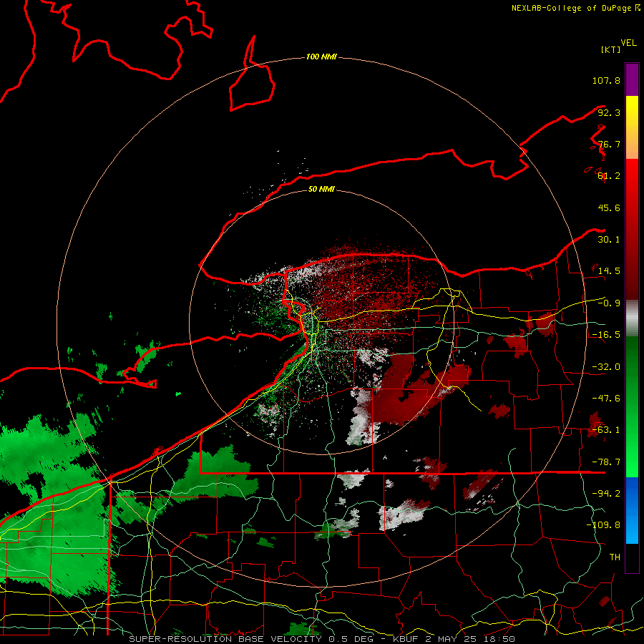644x644 pixels.
Task: Select the -0.9 velocity scale value
Action: tap(609, 303)
